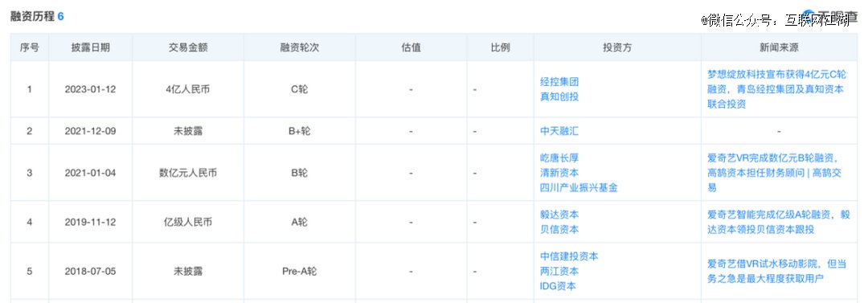Open news about 梦想绽放科技 C轮融资

[x=776, y=89]
